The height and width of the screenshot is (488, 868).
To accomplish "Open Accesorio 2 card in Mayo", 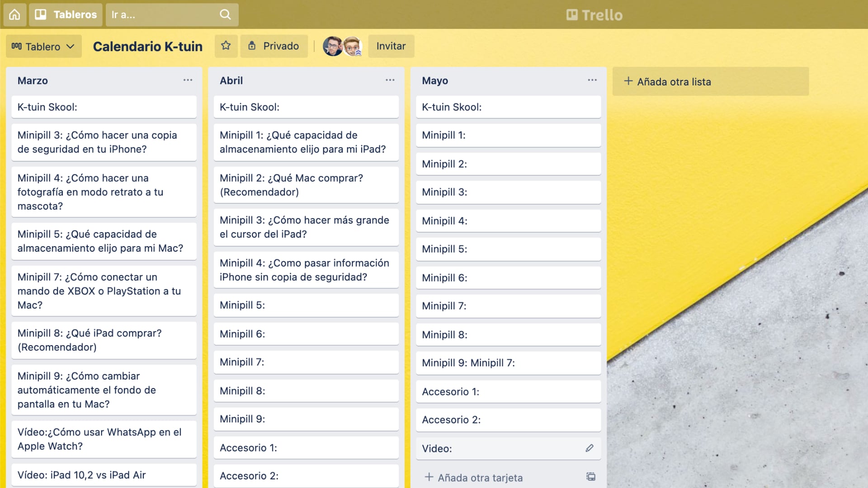I will (x=508, y=420).
